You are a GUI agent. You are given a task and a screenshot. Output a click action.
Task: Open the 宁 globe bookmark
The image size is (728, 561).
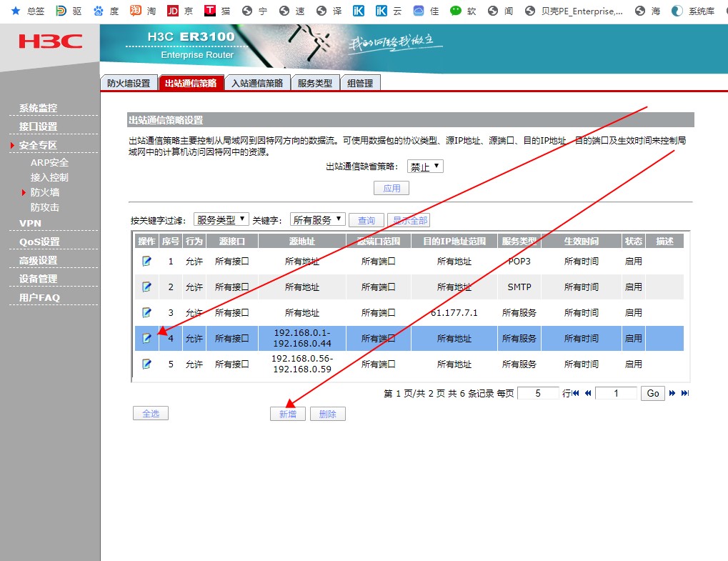255,11
